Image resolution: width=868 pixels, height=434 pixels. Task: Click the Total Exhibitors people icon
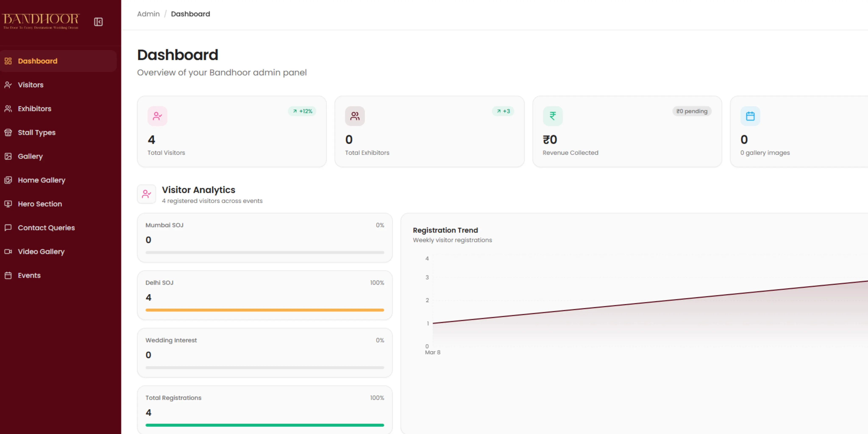355,116
